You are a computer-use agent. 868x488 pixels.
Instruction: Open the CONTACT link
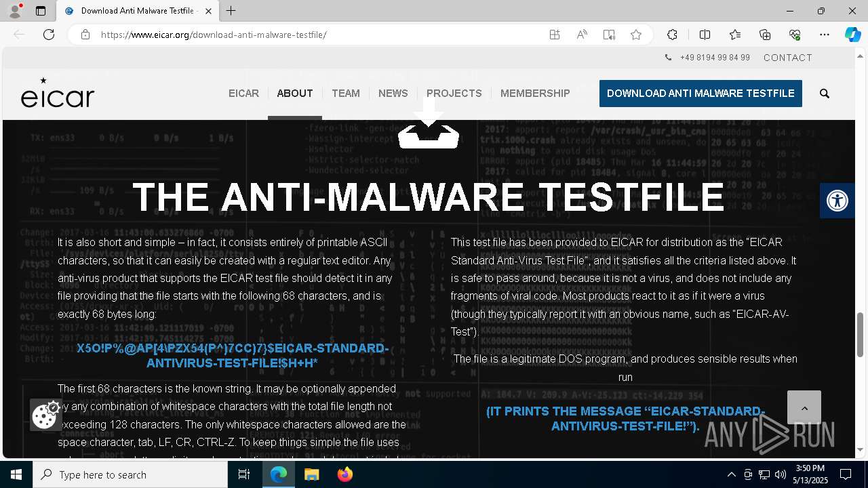point(788,58)
